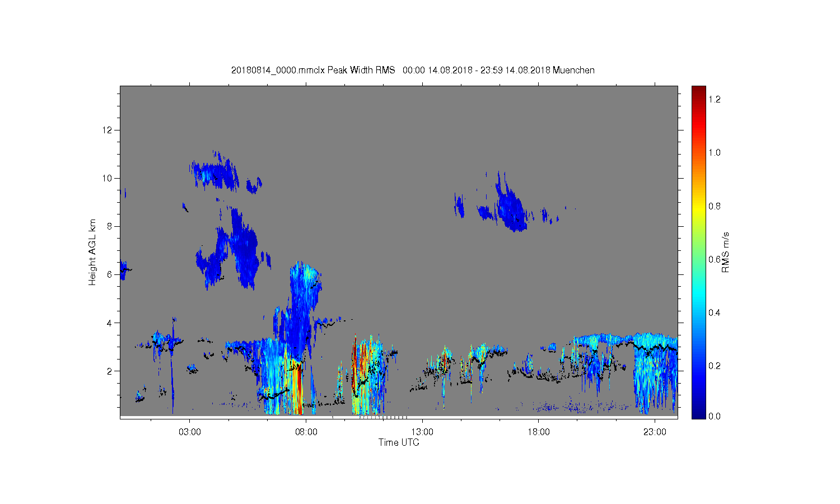Click the 'RMS m/s' colorbar label
840x504 pixels.
pos(725,253)
